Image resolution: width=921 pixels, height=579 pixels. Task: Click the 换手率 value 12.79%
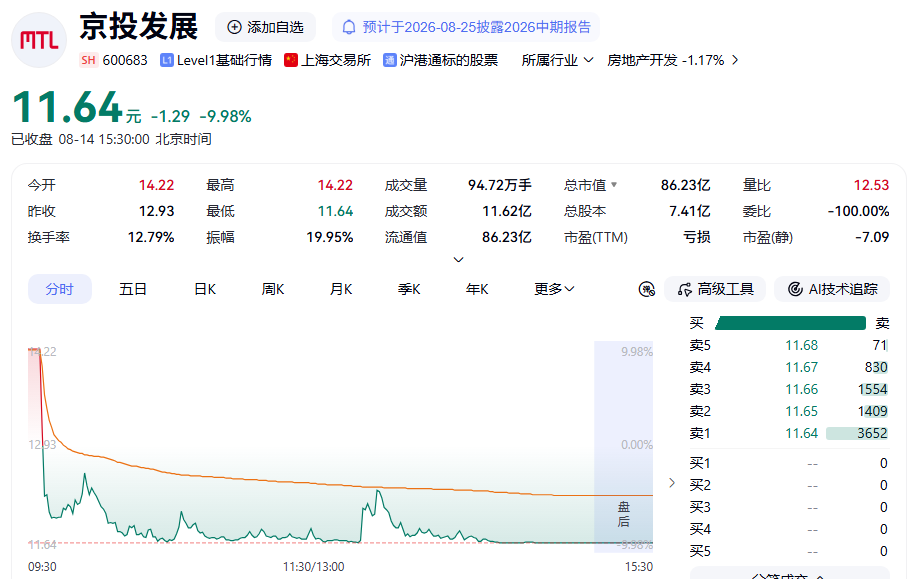click(151, 237)
